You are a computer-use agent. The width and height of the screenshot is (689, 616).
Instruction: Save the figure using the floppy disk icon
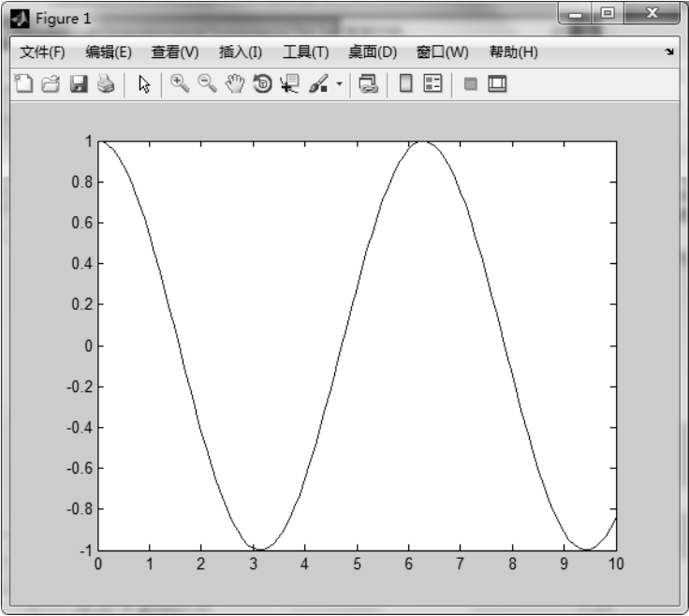(x=79, y=84)
